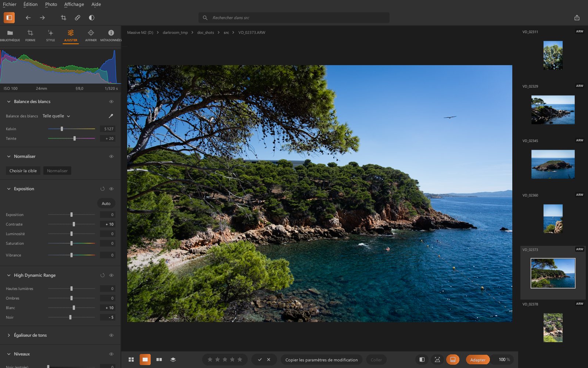This screenshot has width=588, height=368.
Task: Toggle visibility of Balance des blancs
Action: coord(111,102)
